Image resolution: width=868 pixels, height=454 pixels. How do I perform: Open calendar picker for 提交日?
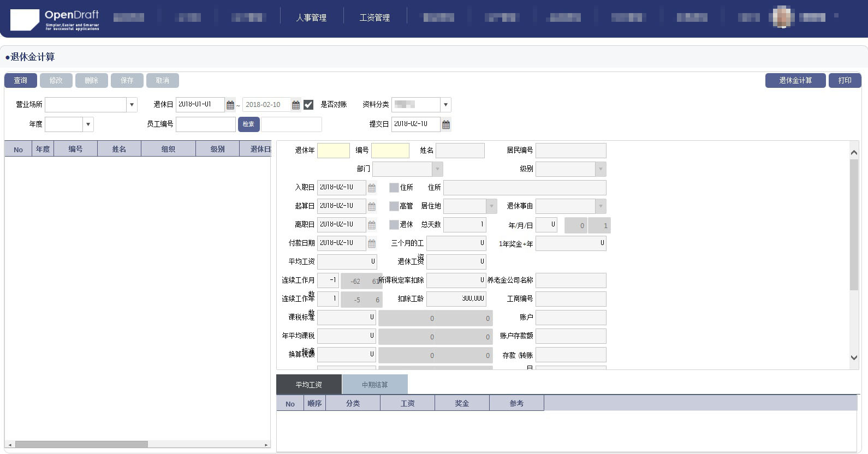point(446,125)
